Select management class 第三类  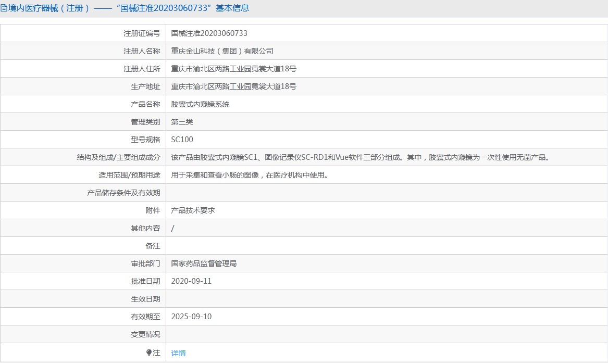click(x=182, y=122)
